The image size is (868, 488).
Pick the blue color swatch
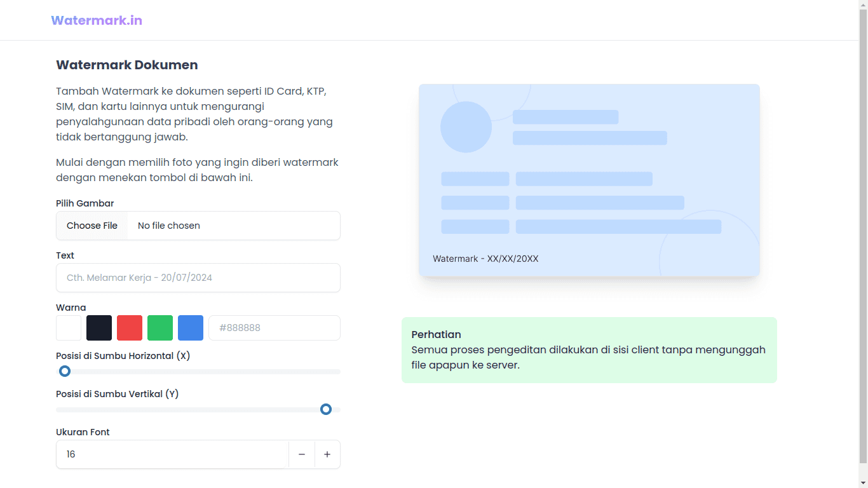tap(191, 328)
